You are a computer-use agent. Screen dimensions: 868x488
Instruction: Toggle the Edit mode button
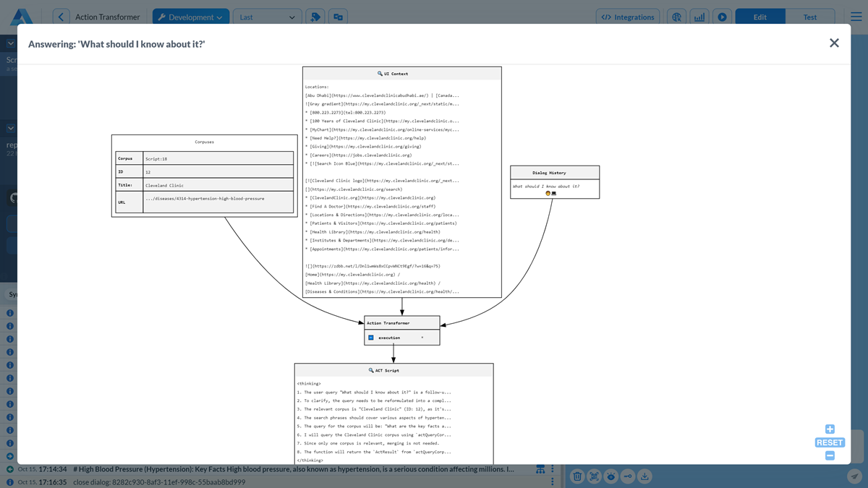[759, 16]
